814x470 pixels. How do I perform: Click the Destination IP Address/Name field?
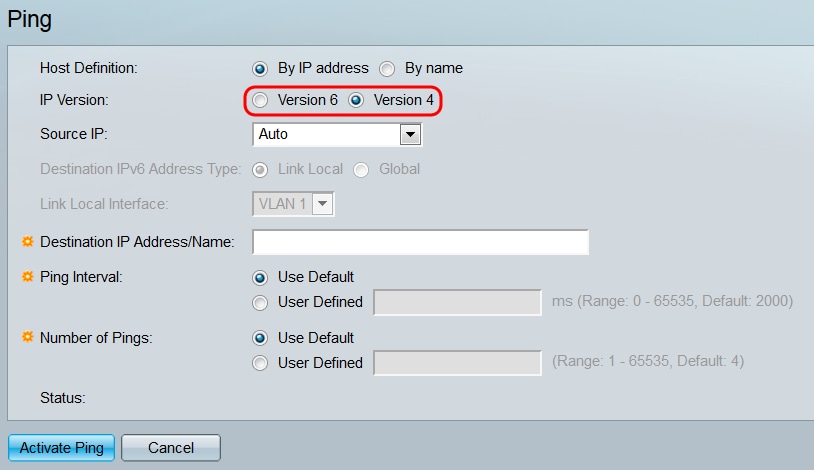420,242
